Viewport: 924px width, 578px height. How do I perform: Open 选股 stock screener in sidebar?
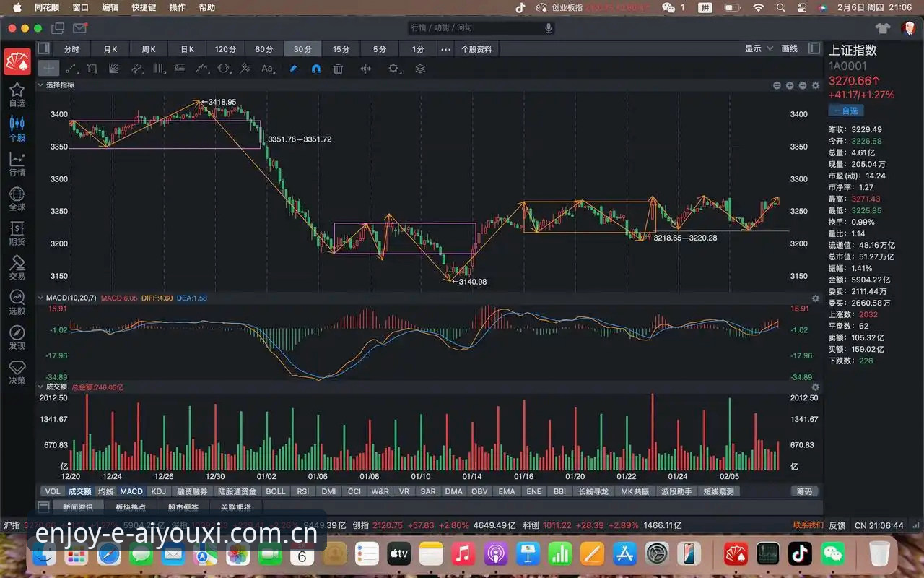click(17, 303)
